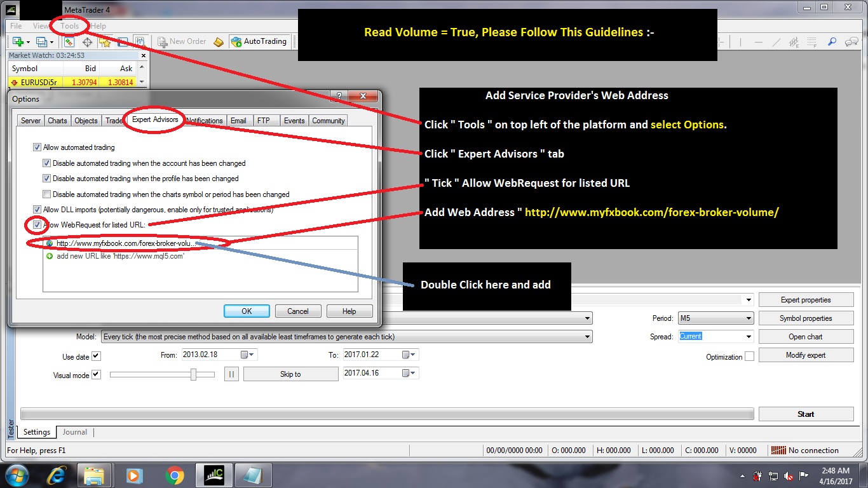The width and height of the screenshot is (868, 488).
Task: Open the Navigator star-folder icon
Action: pos(105,42)
